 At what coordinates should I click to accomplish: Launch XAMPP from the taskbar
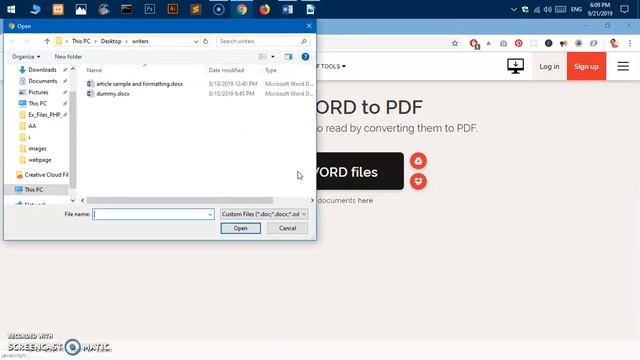58,9
